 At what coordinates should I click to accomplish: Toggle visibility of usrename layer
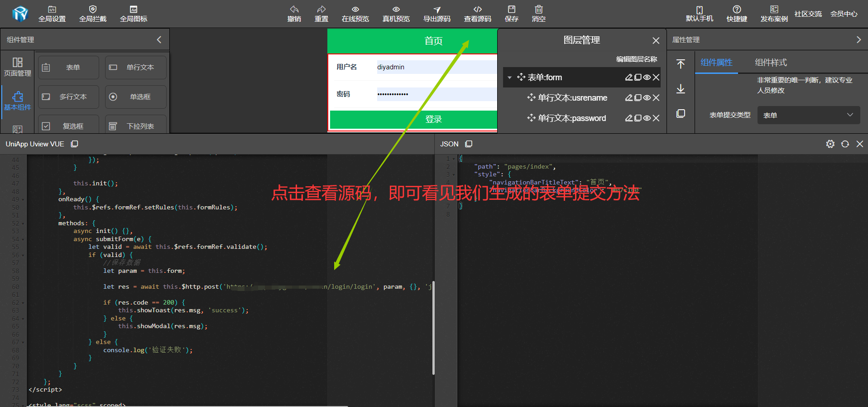point(647,98)
